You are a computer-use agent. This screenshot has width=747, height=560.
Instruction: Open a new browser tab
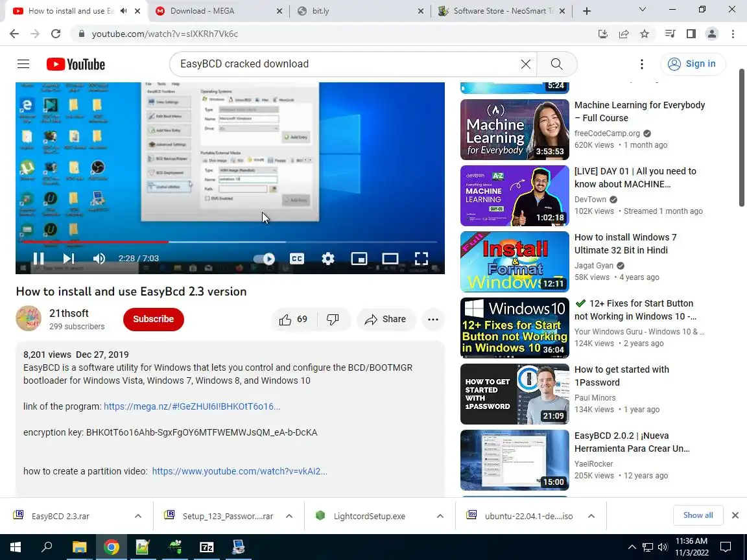pyautogui.click(x=586, y=11)
